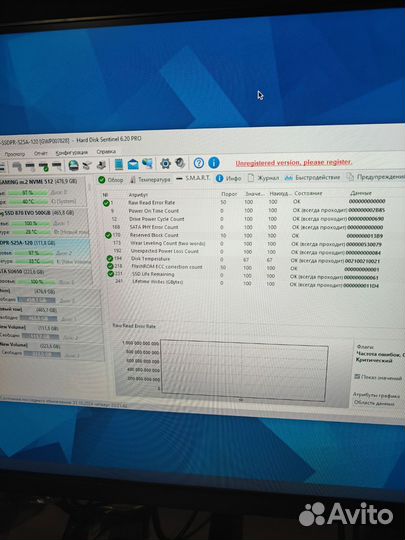Click green check beside SSD Life Remaining
Screen dimensions: 405x540
[111, 274]
